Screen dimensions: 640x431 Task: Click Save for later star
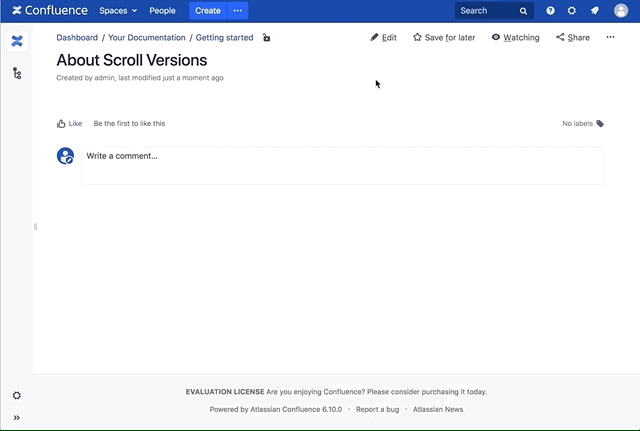444,38
